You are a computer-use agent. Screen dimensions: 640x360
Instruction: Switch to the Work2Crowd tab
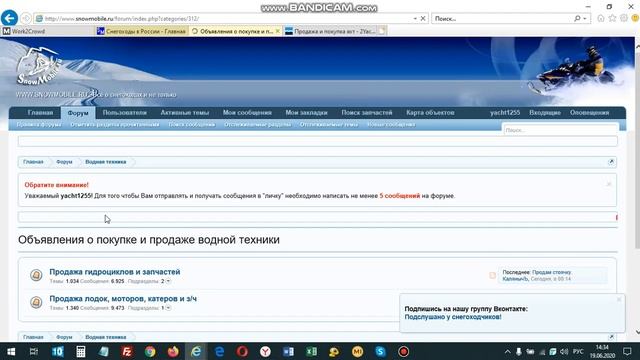coord(47,31)
